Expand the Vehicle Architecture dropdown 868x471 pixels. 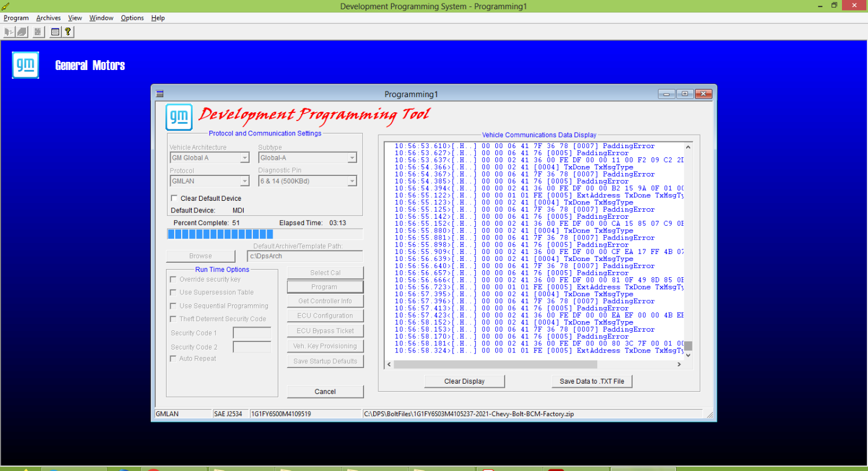pos(245,158)
